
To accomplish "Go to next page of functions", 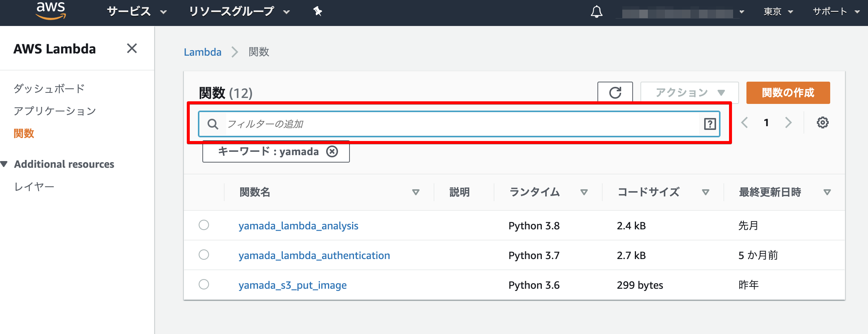I will (788, 122).
